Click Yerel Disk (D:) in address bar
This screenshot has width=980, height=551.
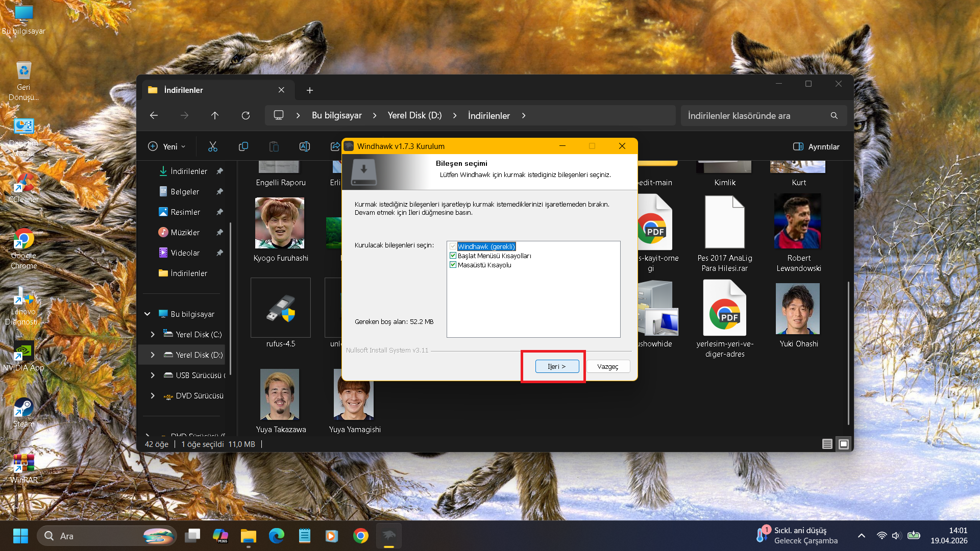click(414, 115)
